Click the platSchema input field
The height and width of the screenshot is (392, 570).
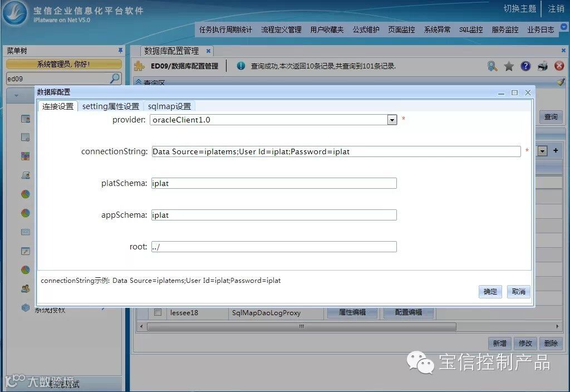274,183
